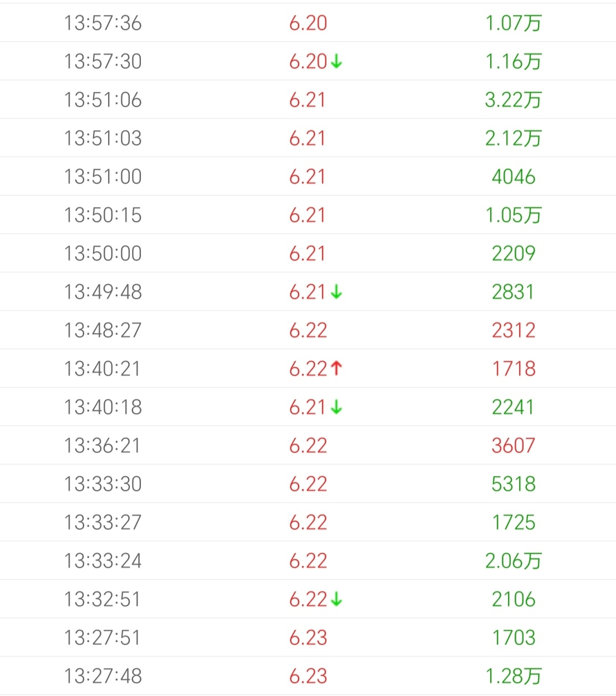The image size is (616, 696).
Task: Click the green down arrow at 13:40:18
Action: (x=336, y=407)
